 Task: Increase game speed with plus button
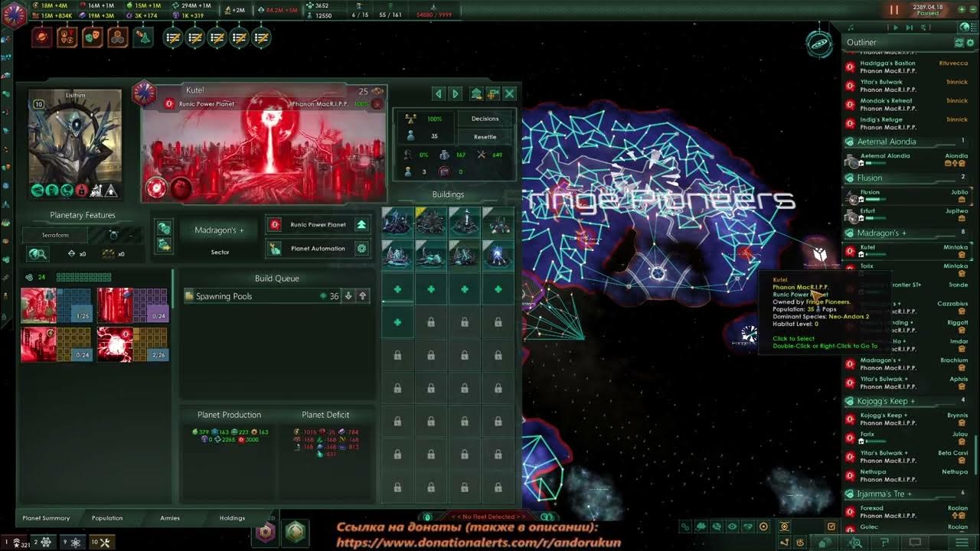click(x=962, y=9)
